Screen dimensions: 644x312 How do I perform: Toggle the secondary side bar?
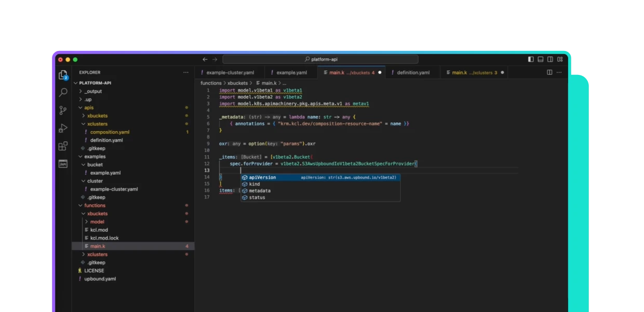(550, 59)
